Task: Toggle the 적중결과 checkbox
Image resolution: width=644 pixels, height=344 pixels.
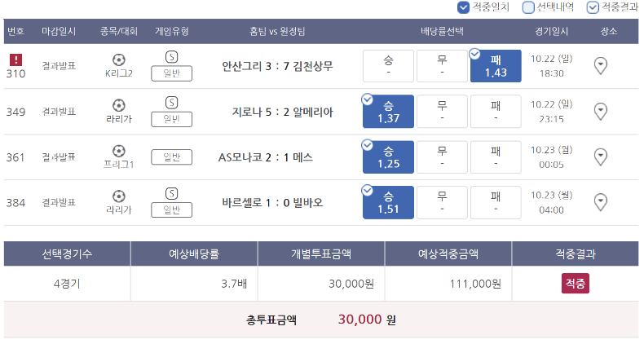Action: click(593, 7)
